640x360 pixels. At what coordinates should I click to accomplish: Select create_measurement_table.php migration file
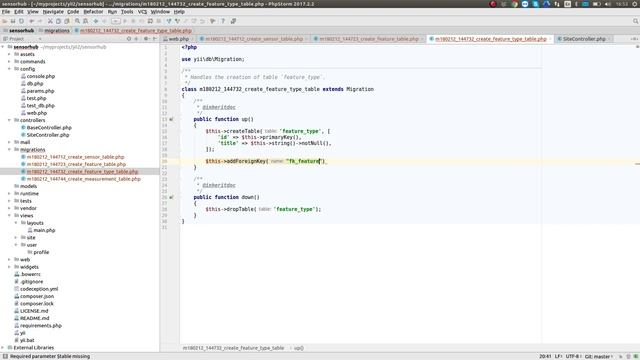tap(83, 179)
